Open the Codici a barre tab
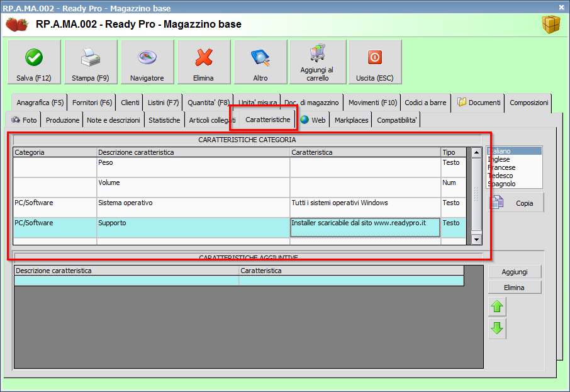 (x=425, y=103)
